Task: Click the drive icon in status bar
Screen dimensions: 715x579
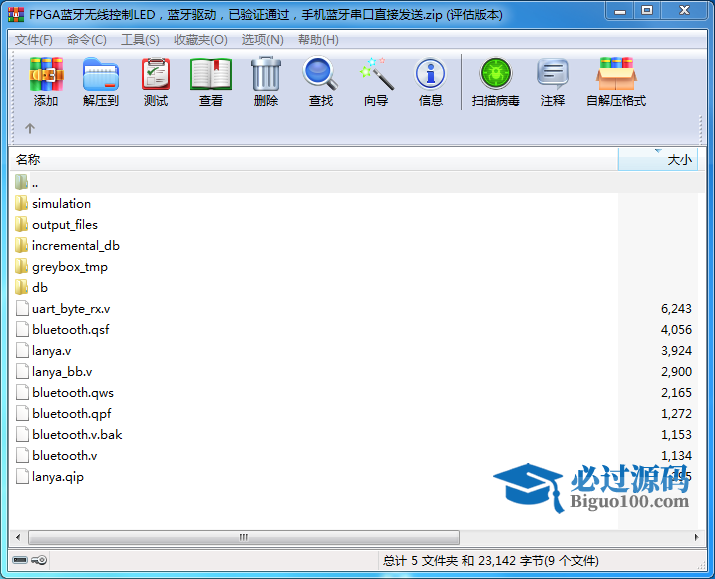Action: (20, 560)
